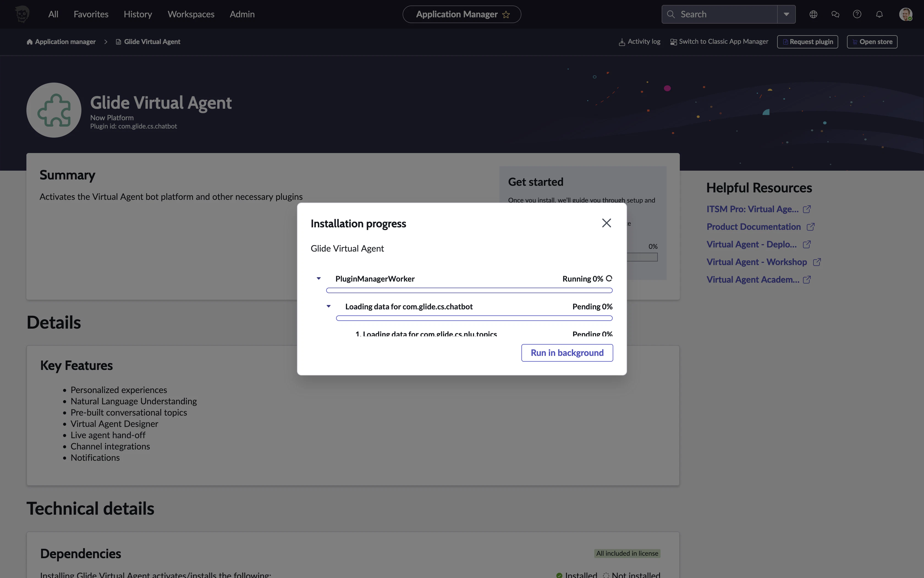
Task: Open Virtual Agent - Deplo... resource link
Action: 752,244
